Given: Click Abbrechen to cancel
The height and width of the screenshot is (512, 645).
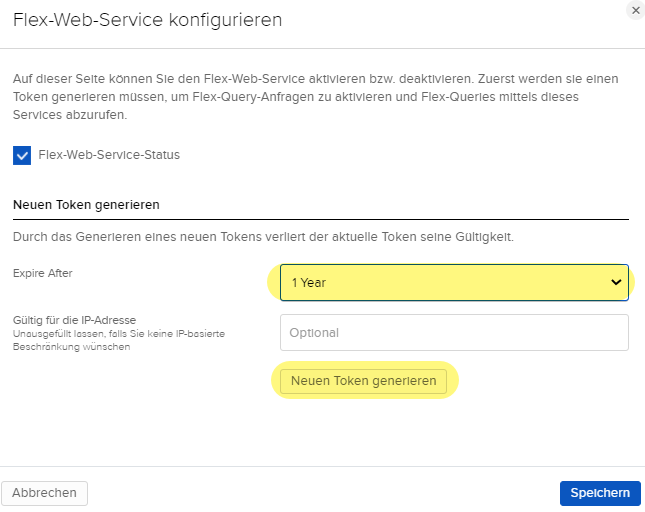Looking at the screenshot, I should tap(45, 492).
